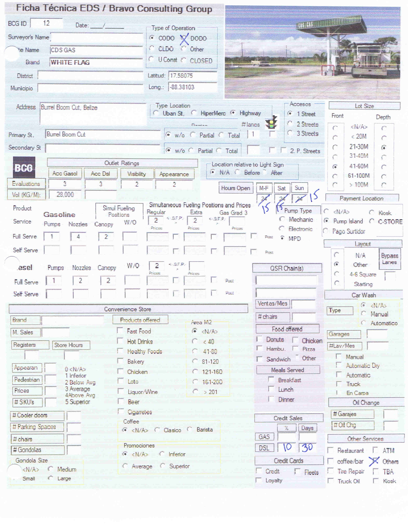Select the DODO operation type
Image resolution: width=408 pixels, height=532 pixels.
click(184, 38)
